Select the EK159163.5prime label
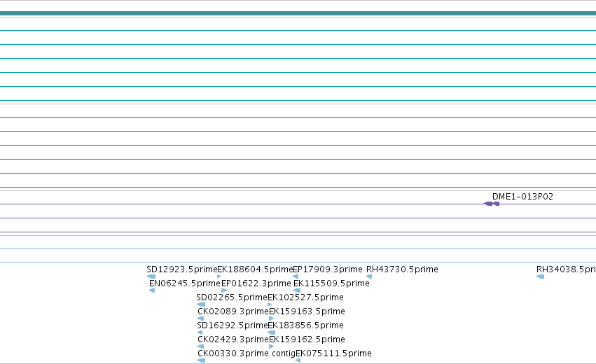Screen dimensions: 596x364 click(307, 311)
